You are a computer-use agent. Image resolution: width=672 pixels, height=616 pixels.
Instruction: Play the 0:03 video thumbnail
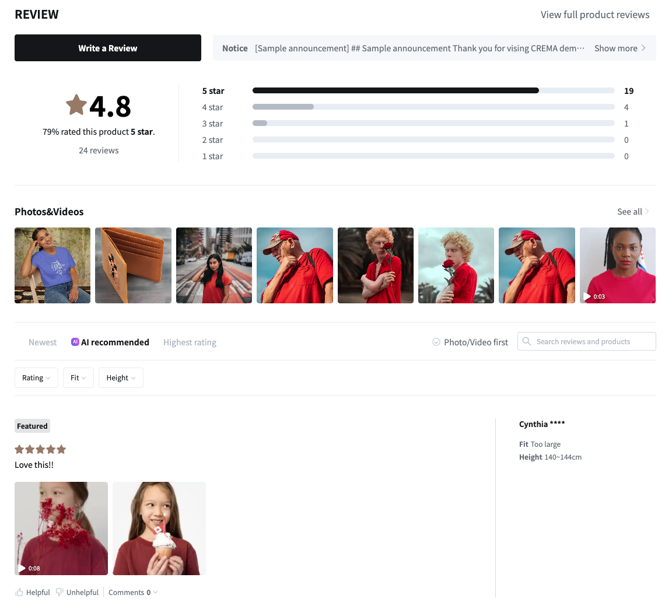(x=617, y=265)
